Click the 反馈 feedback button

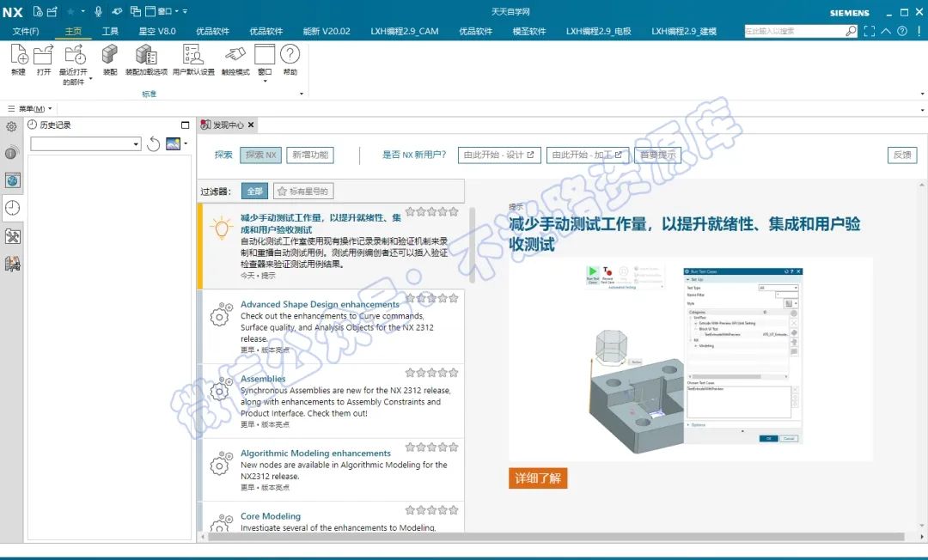coord(902,155)
